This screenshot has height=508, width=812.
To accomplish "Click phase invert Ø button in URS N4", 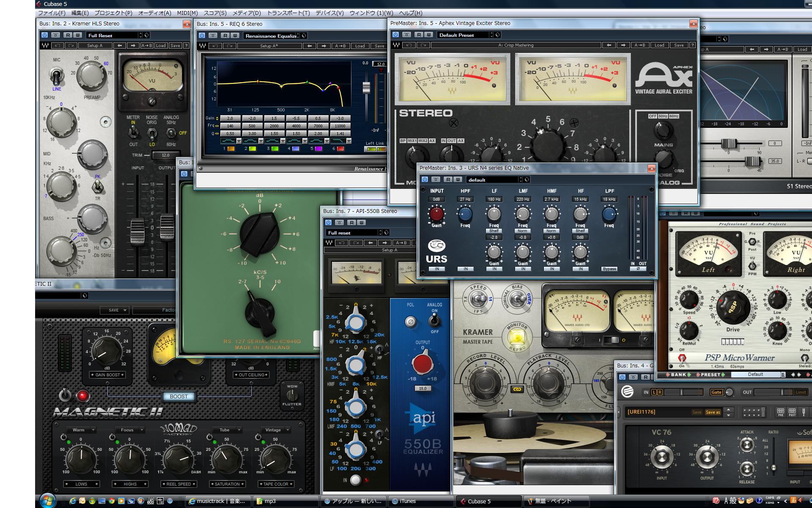I will click(638, 269).
